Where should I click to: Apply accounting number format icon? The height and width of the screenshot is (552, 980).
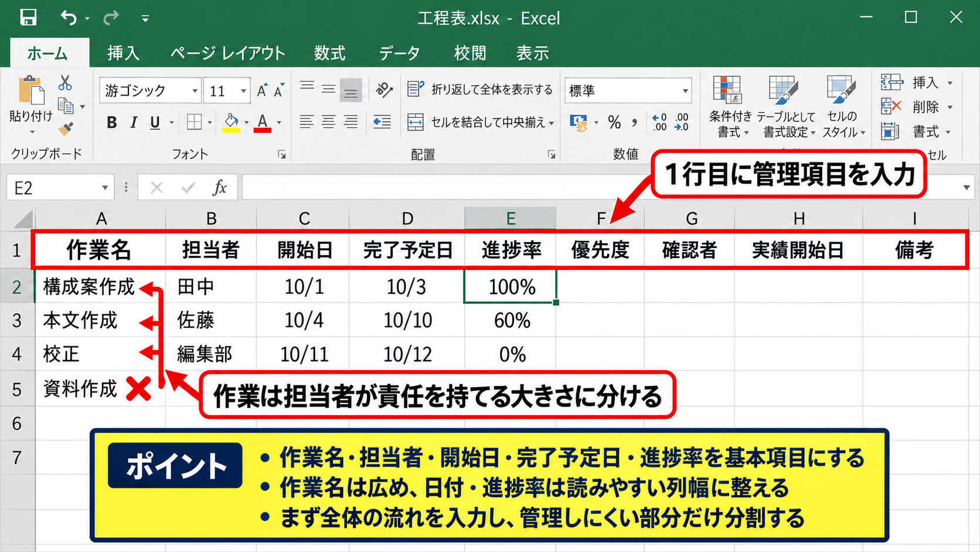click(579, 123)
